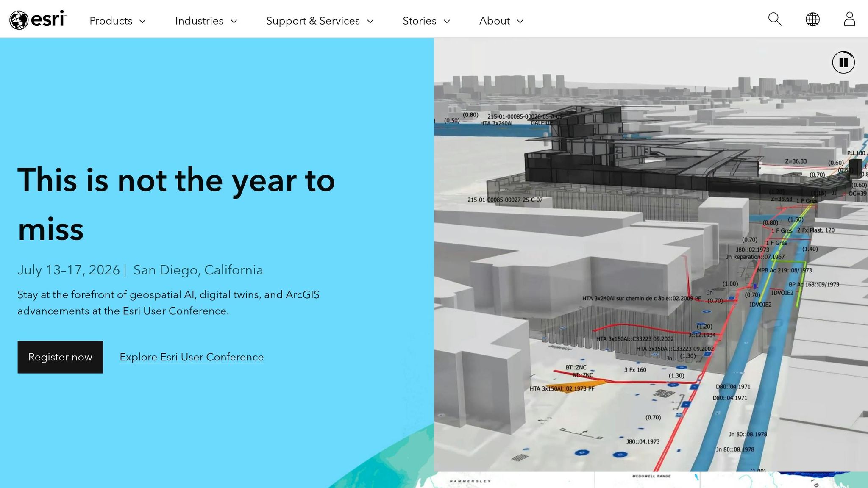
Task: Click the date July 13–17, 2026
Action: tap(69, 270)
